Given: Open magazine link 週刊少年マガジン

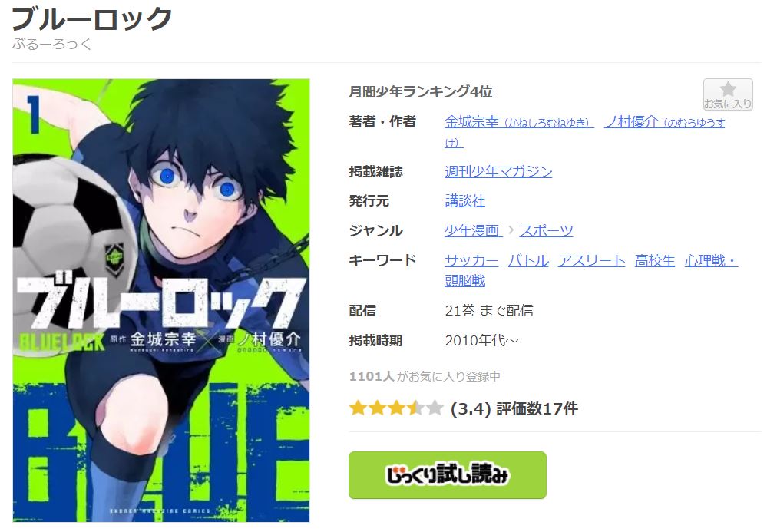Looking at the screenshot, I should pos(498,172).
